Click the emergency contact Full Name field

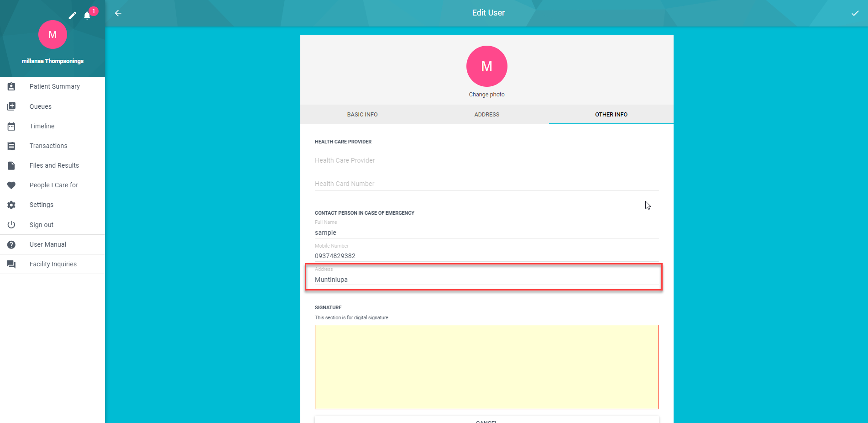coord(486,233)
